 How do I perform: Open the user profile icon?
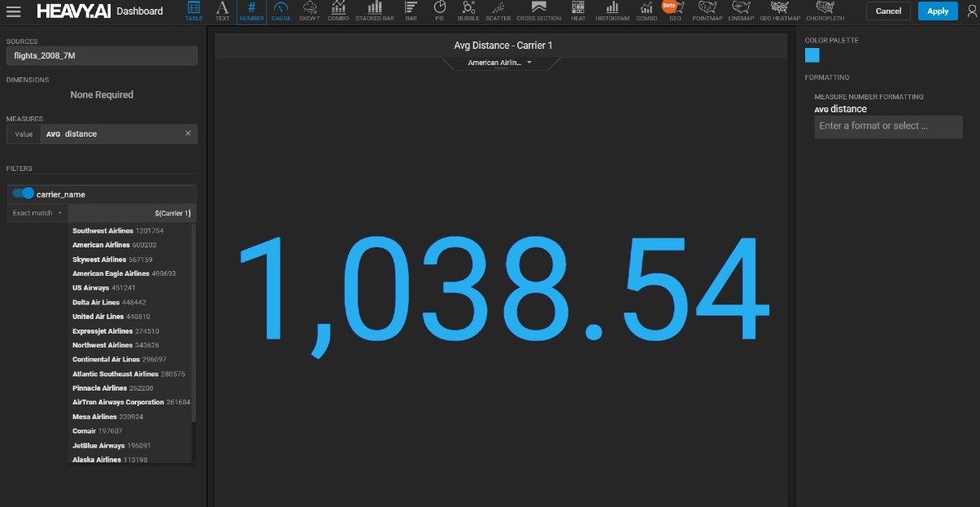coord(971,11)
